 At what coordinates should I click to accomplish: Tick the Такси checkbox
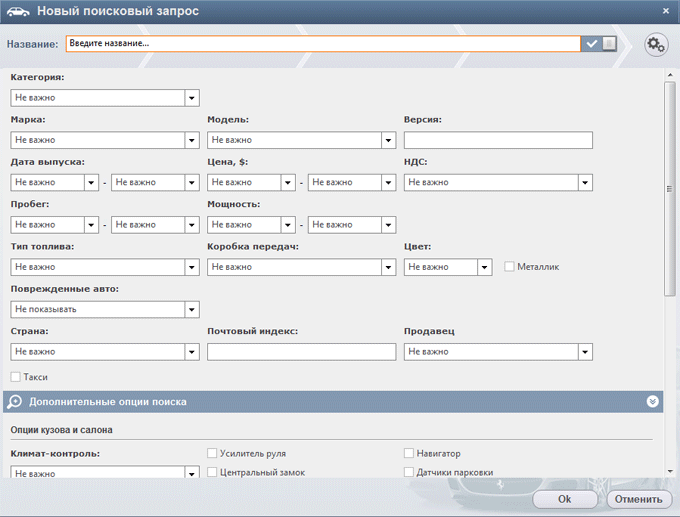pos(16,377)
